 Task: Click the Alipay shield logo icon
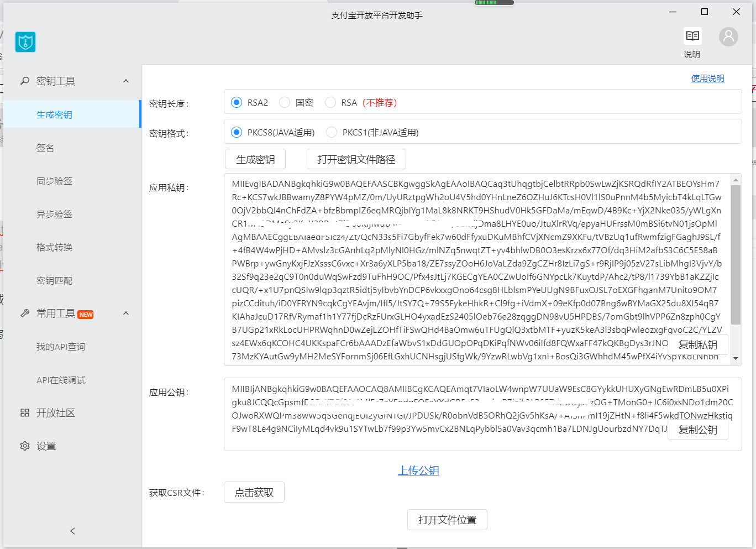click(x=25, y=41)
